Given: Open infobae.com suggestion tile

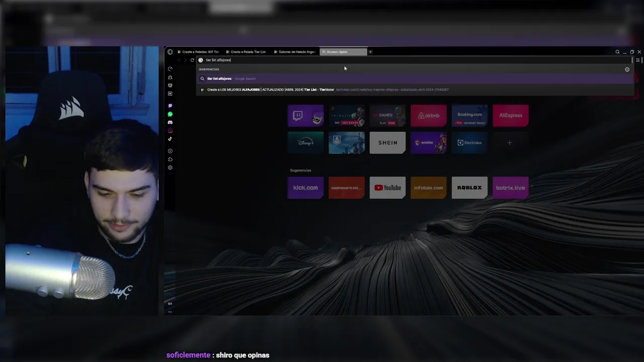Looking at the screenshot, I should tap(429, 188).
